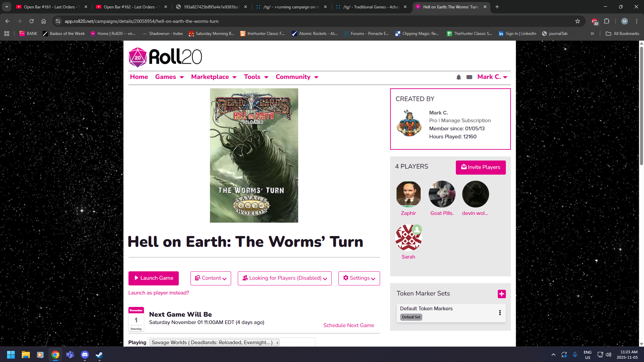Image resolution: width=644 pixels, height=362 pixels.
Task: Open the notifications bell
Action: [x=459, y=77]
